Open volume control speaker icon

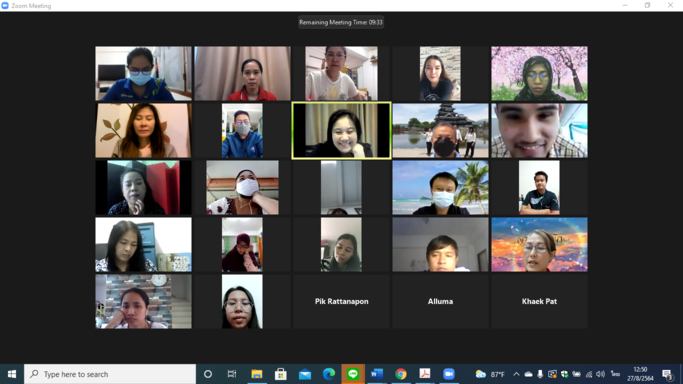coord(600,374)
